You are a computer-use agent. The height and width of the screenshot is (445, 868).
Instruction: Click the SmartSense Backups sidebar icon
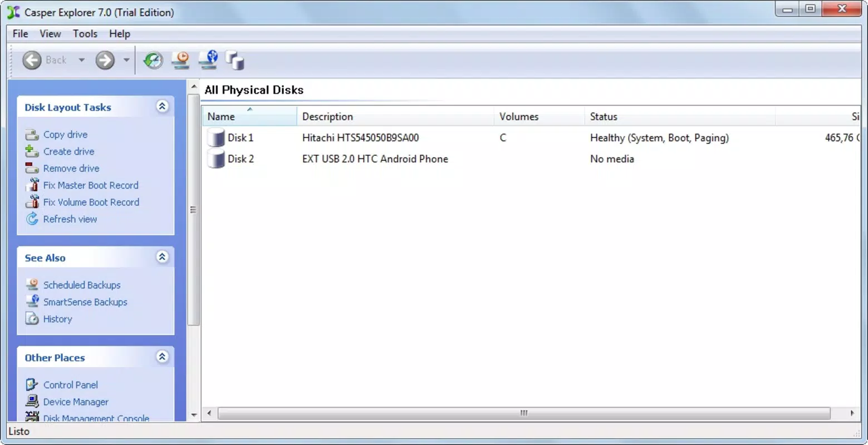tap(32, 301)
